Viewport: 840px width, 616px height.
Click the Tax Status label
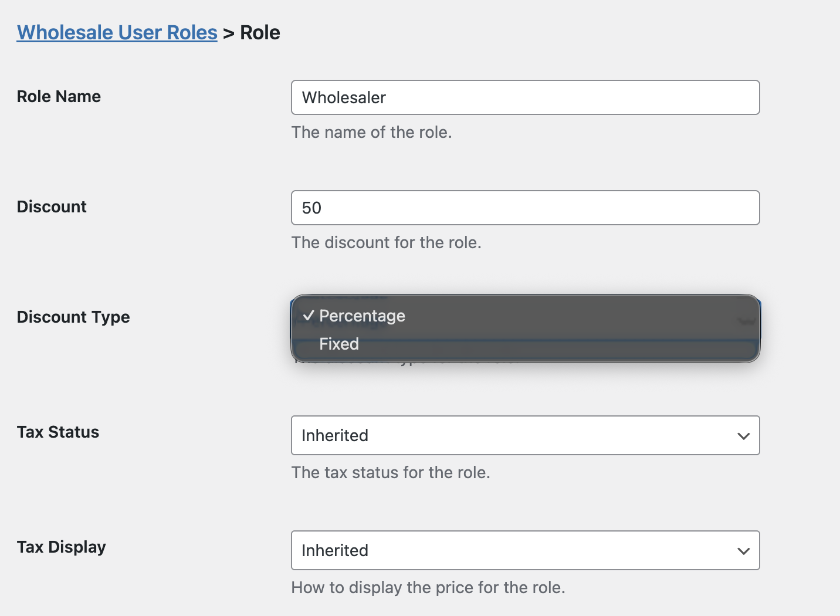tap(57, 432)
